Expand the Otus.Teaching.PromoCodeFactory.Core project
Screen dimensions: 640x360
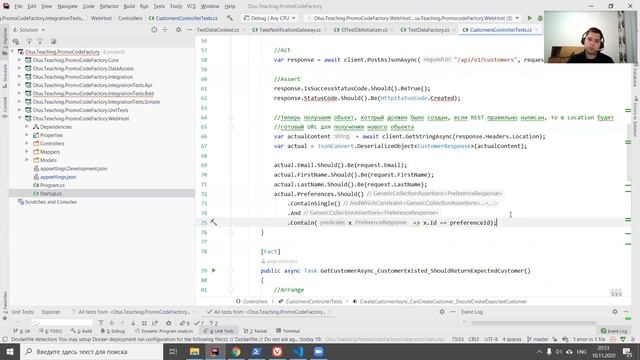19,60
